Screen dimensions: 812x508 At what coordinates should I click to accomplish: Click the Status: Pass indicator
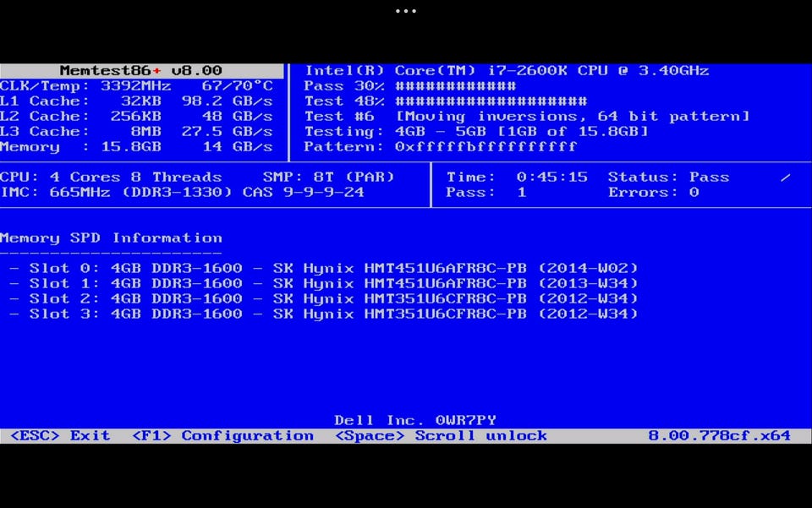(x=668, y=177)
